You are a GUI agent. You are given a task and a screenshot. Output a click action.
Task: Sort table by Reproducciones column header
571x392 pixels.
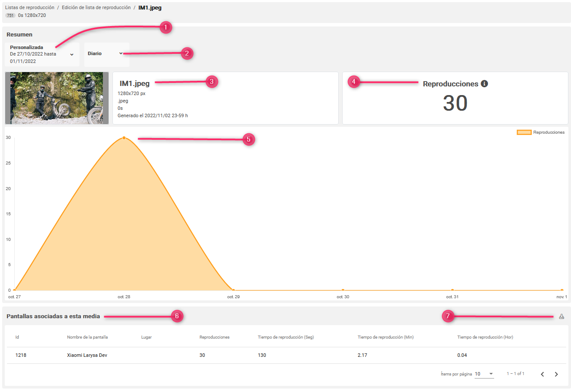[x=214, y=337]
